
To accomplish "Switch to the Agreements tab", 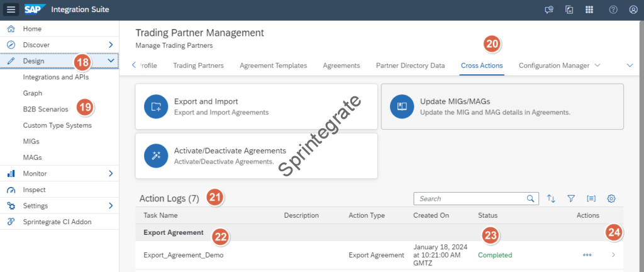I will pyautogui.click(x=341, y=65).
